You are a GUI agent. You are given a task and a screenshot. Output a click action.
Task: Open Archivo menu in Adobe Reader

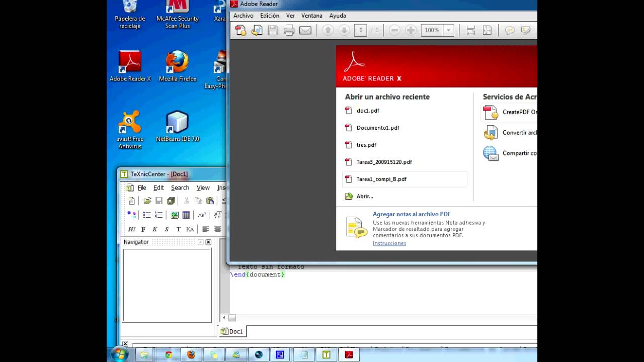[244, 16]
